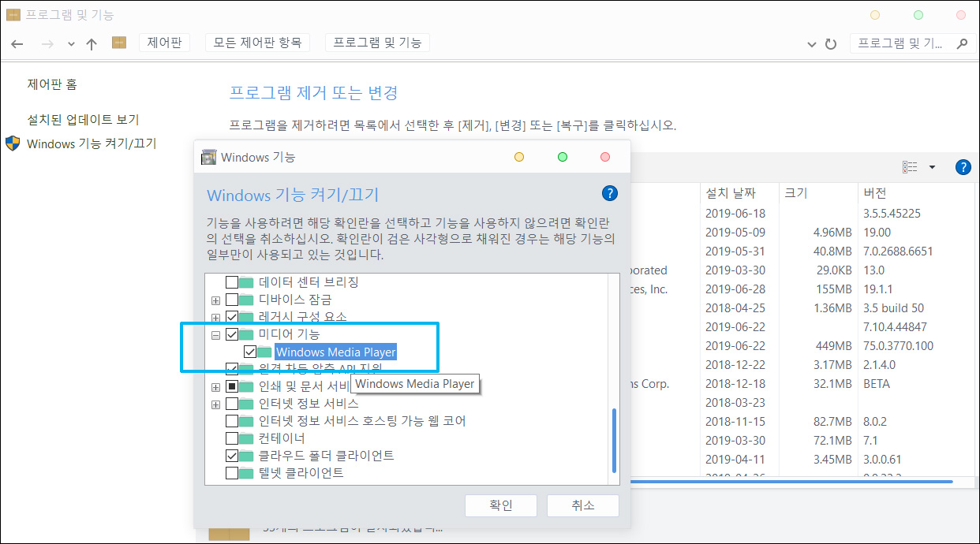Click the search magnifier icon
The image size is (980, 544).
click(961, 43)
